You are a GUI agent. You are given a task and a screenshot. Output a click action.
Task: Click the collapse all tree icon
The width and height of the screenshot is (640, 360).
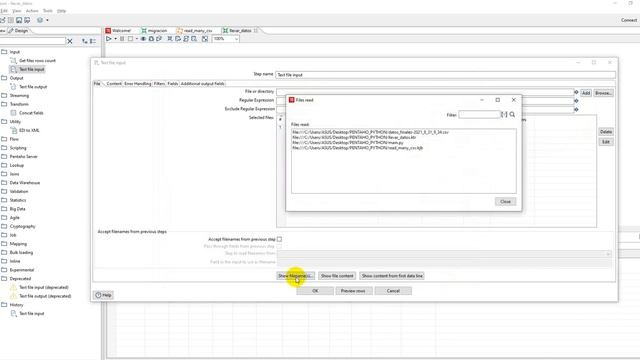[93, 41]
